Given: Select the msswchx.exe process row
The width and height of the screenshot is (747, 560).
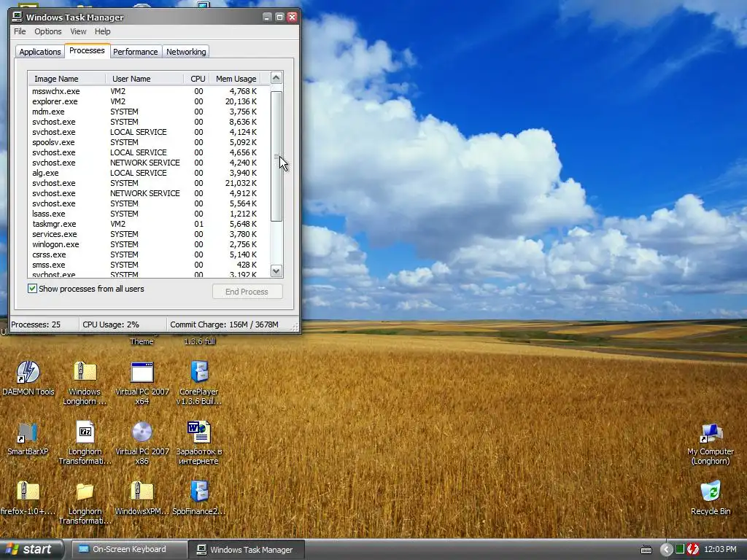Looking at the screenshot, I should click(149, 91).
